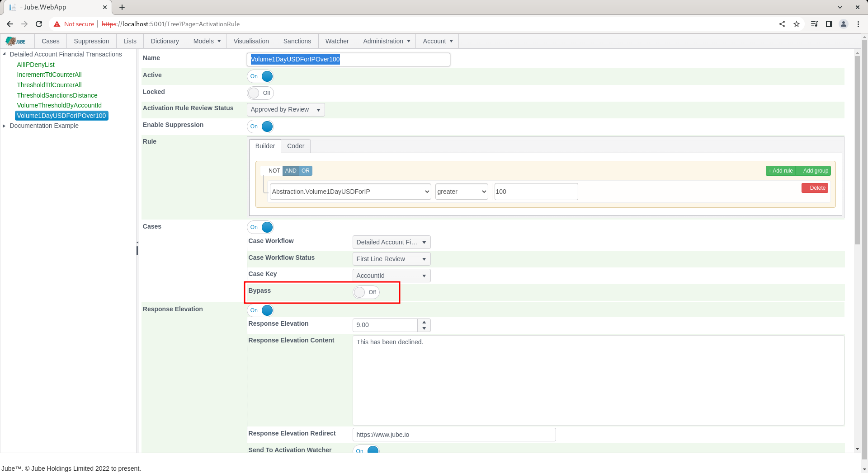
Task: Collapse Detailed Account Financial Transactions node
Action: pos(4,54)
